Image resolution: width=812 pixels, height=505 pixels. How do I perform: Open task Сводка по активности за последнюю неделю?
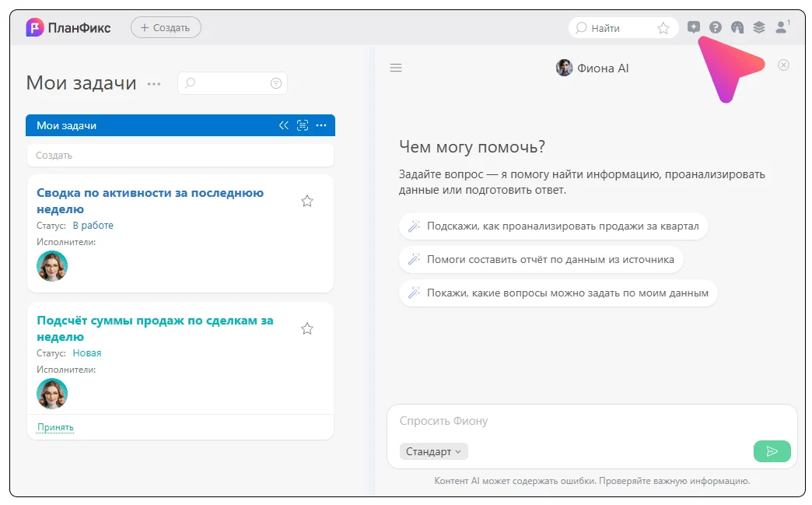[x=150, y=201]
